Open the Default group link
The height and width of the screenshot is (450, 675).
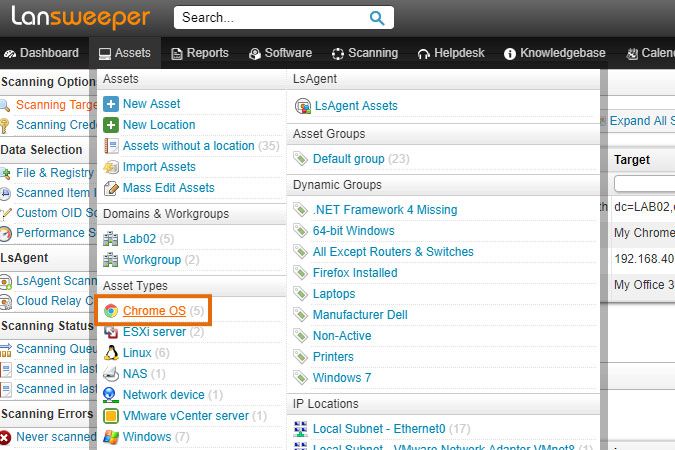pyautogui.click(x=348, y=159)
